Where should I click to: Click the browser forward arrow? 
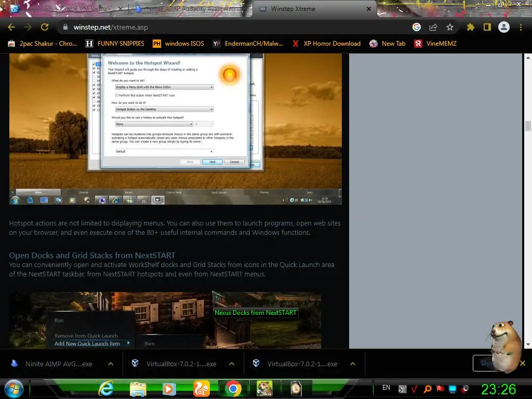click(x=28, y=27)
